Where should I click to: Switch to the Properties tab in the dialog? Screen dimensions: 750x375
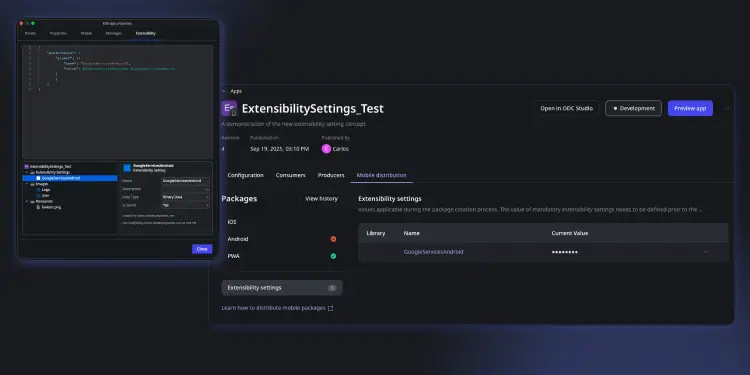coord(58,33)
